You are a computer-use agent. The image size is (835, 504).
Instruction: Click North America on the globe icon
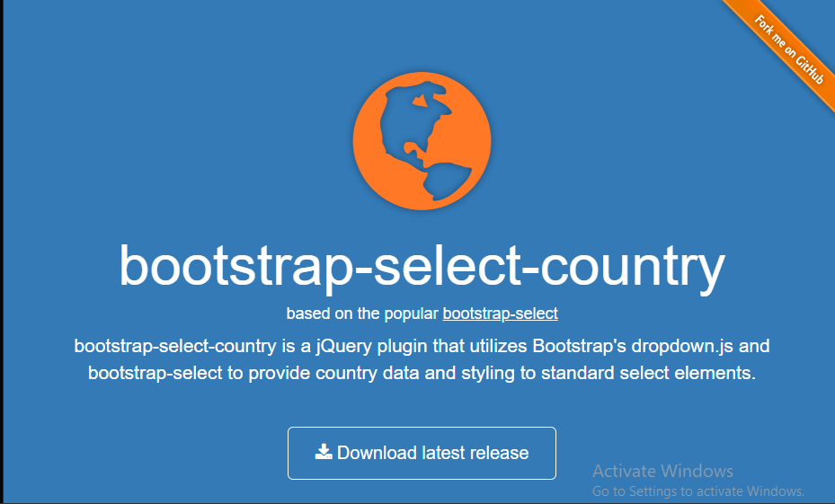coord(413,122)
